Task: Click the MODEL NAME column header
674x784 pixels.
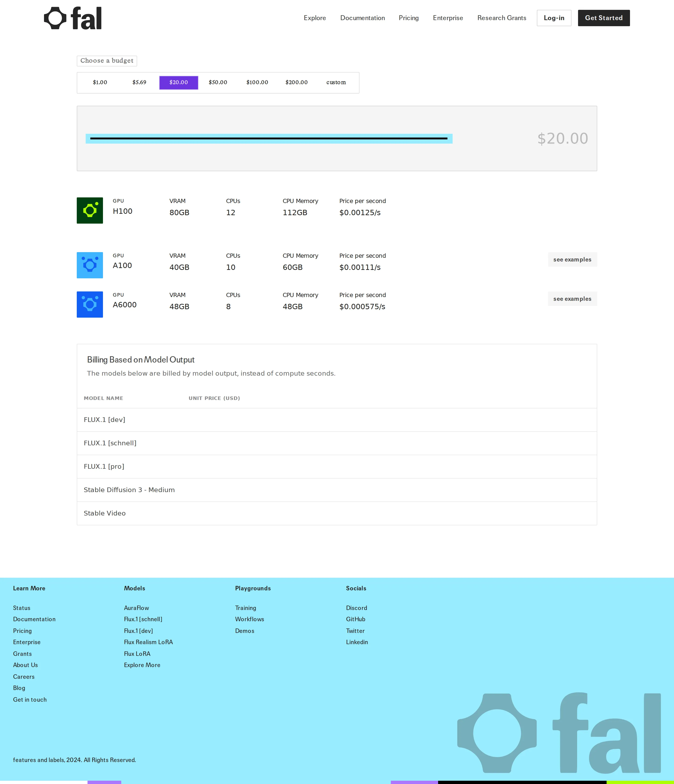Action: [x=103, y=399]
